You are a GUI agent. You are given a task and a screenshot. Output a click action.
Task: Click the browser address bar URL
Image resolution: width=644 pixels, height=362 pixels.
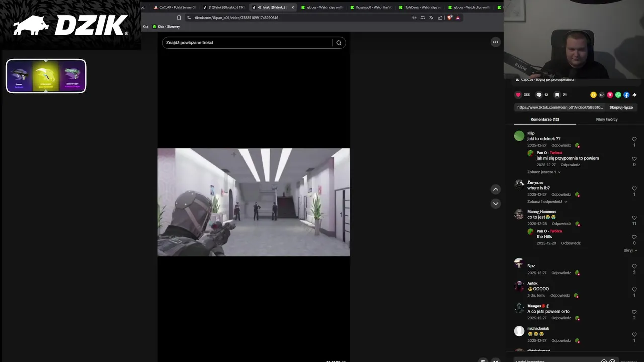coord(236,18)
